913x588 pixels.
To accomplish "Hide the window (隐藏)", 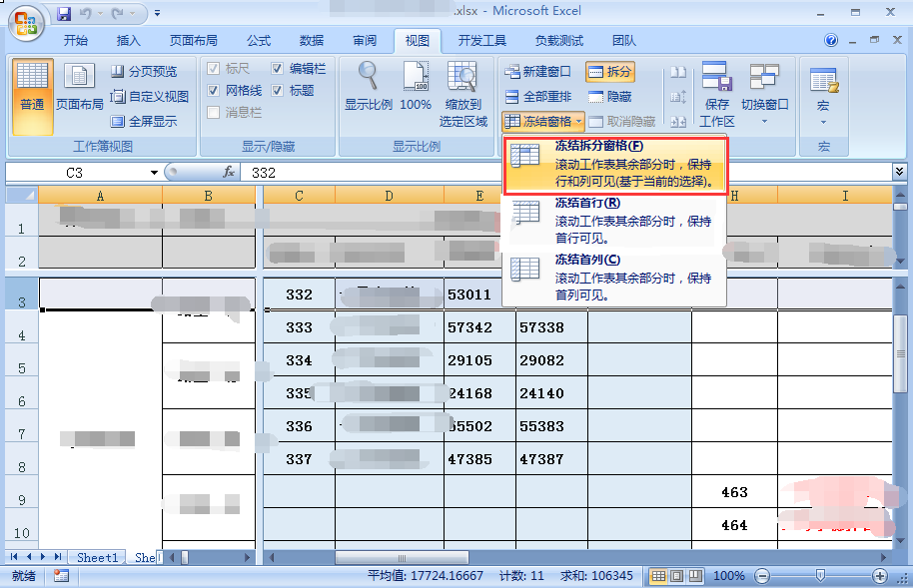I will pyautogui.click(x=609, y=97).
